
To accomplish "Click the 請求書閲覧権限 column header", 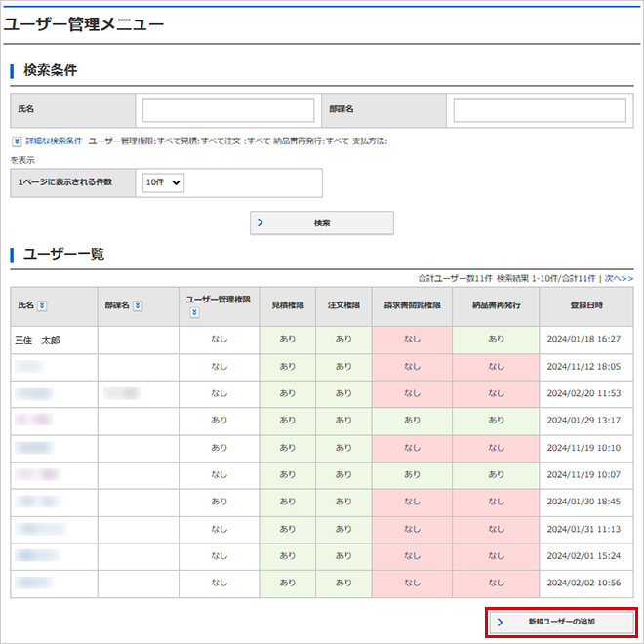I will click(412, 305).
